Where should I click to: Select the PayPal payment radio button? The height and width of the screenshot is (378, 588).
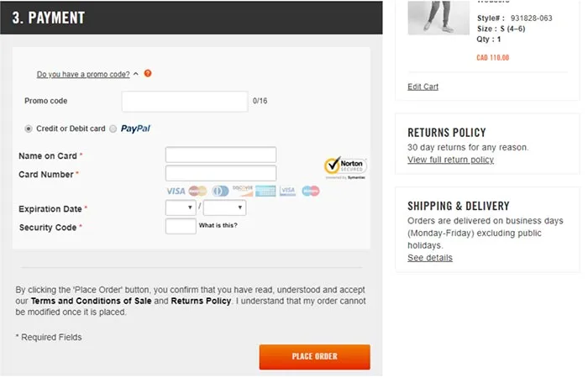(x=113, y=129)
